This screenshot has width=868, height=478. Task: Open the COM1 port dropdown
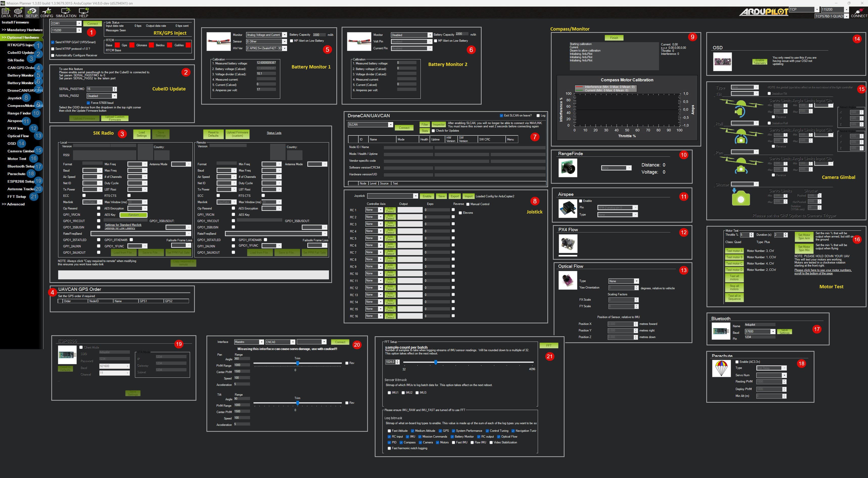[66, 23]
